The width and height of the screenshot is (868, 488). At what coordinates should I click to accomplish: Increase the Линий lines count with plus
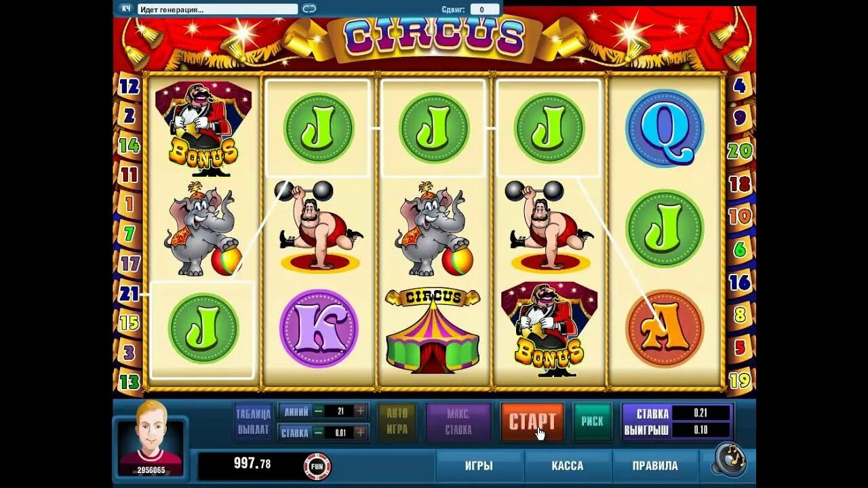360,411
